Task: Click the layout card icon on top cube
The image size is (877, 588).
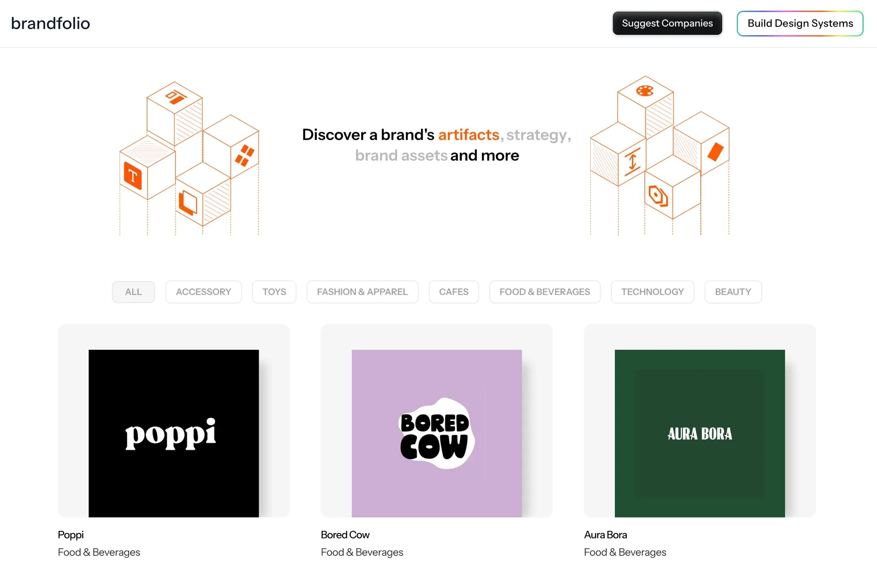Action: coord(176,97)
